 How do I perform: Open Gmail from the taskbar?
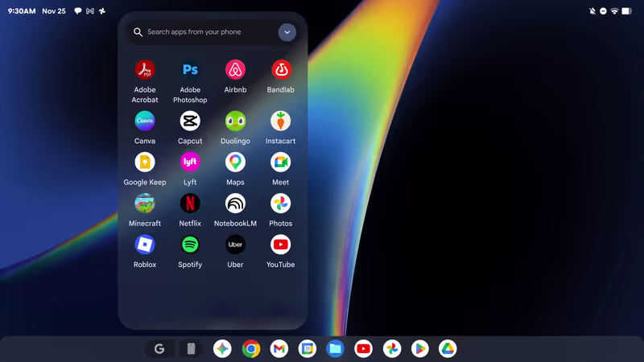[x=279, y=349]
